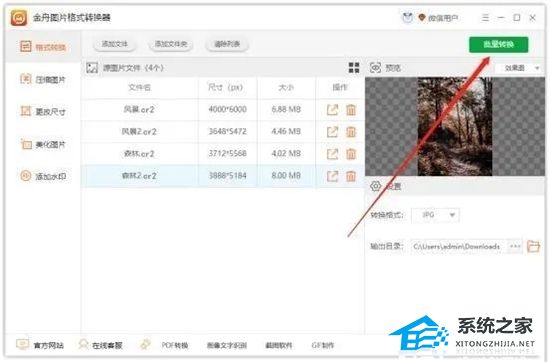550x362 pixels.
Task: Open the hamburger menu in title bar
Action: tap(485, 18)
